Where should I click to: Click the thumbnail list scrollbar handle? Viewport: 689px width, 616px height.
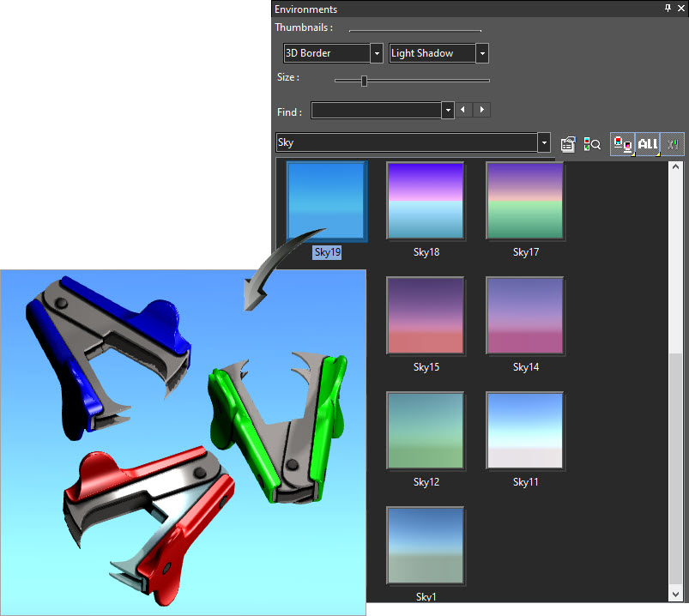[676, 470]
